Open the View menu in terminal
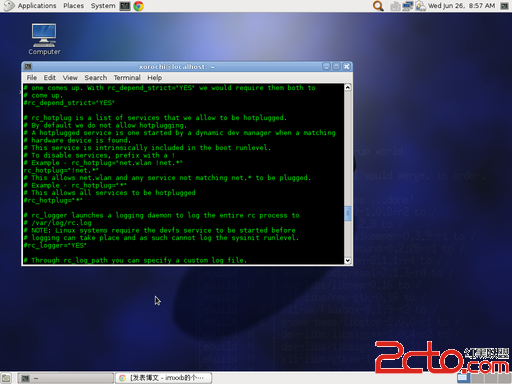 point(70,78)
